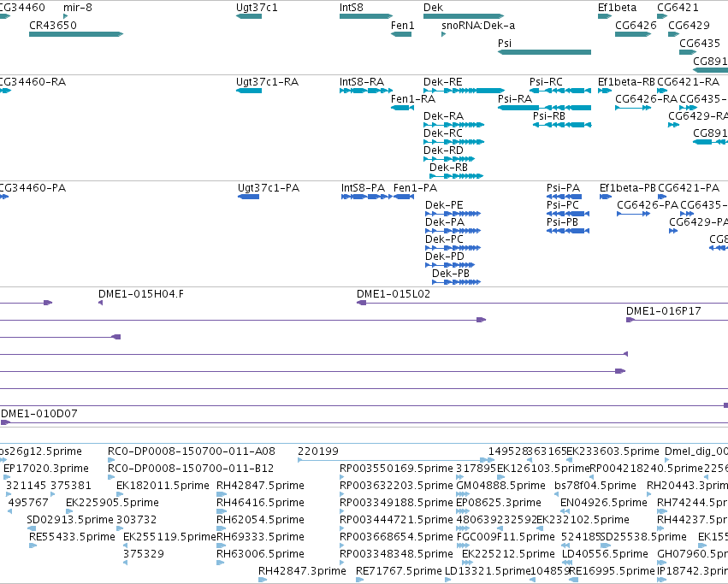
Task: Select the Dek-PD CDS feature
Action: coord(450,265)
